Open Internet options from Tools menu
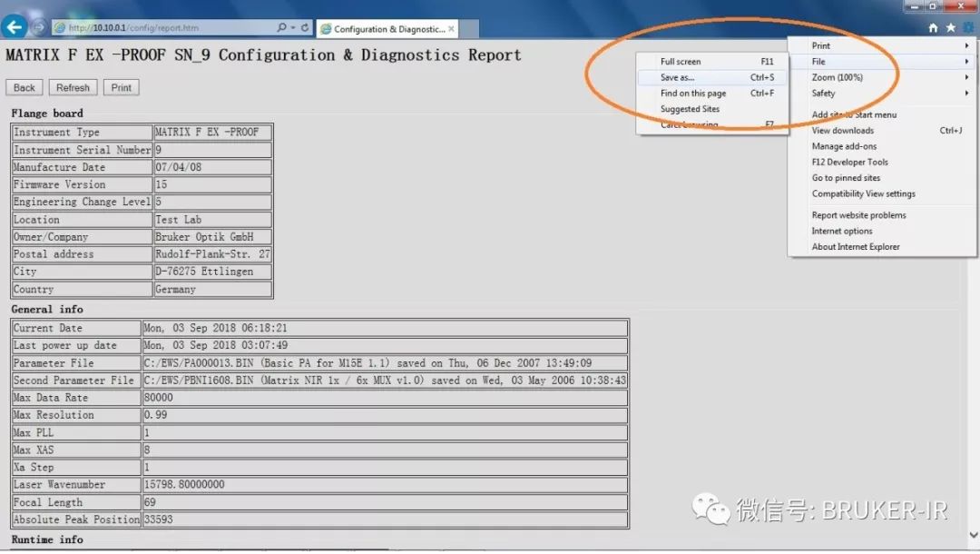 tap(842, 231)
